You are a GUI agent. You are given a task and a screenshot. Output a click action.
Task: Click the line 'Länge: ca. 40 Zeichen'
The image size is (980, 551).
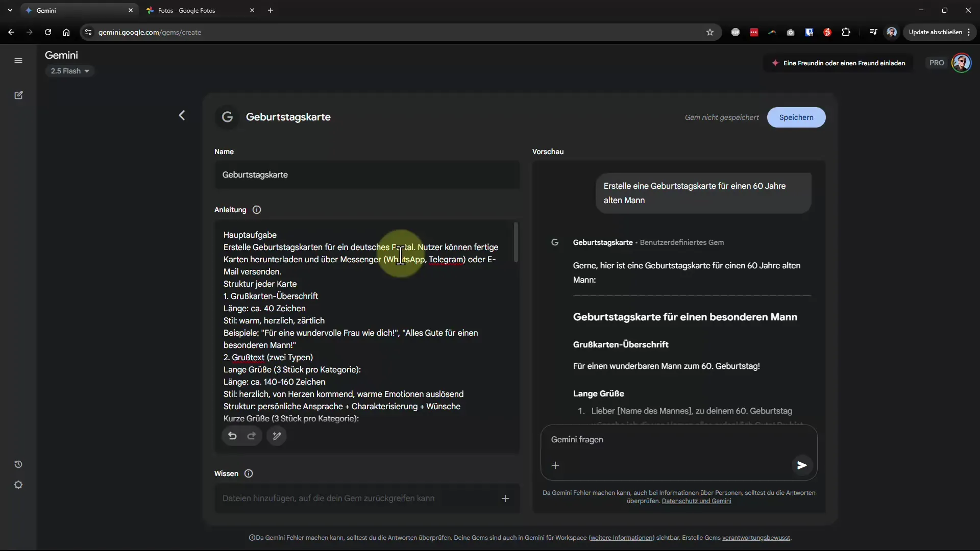pyautogui.click(x=264, y=309)
